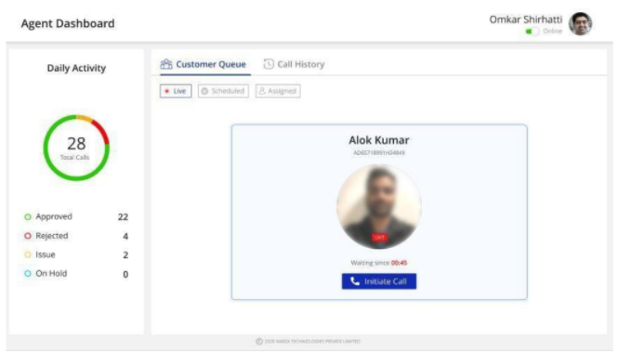Select the Live queue filter

tap(176, 91)
